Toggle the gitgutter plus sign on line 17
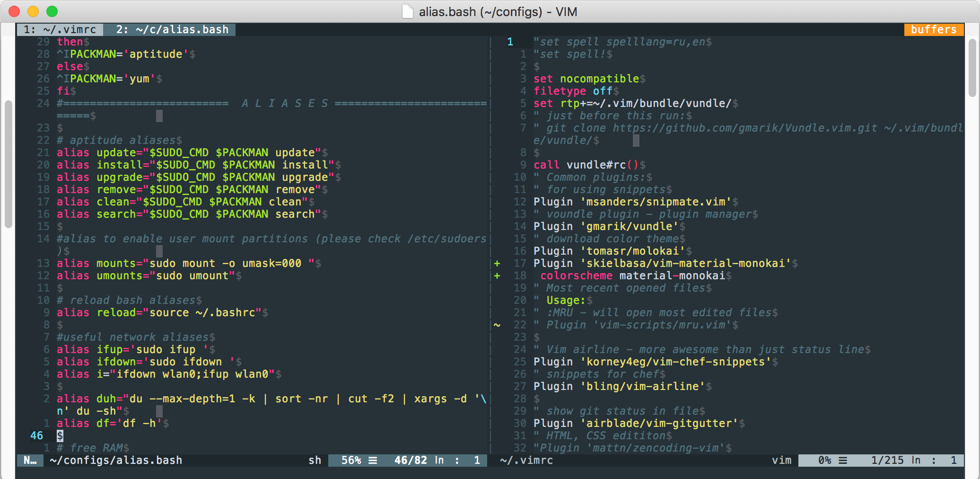980x479 pixels. [x=497, y=263]
